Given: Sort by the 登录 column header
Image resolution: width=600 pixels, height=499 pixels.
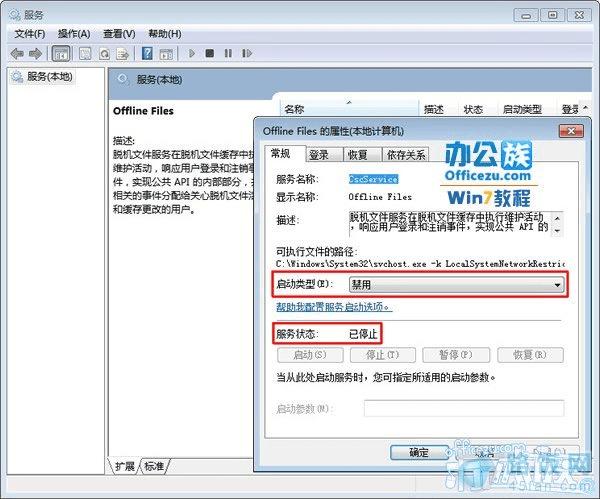Looking at the screenshot, I should point(571,109).
